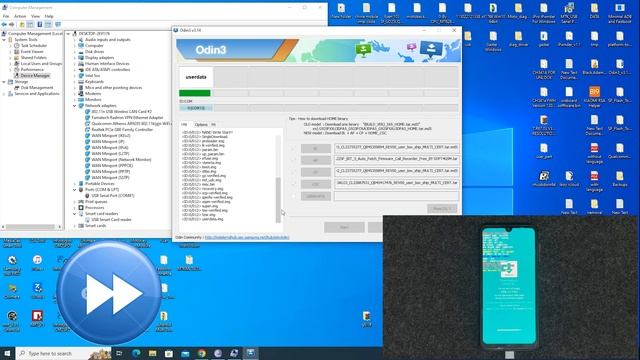Viewport: 640px width, 360px height.
Task: Select the New folder desktop icon
Action: [341, 11]
